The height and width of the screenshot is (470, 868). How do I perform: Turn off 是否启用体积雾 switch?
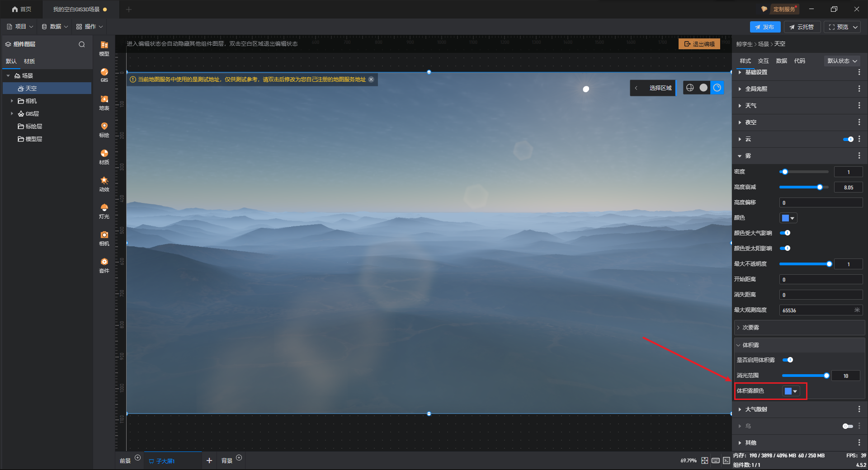pyautogui.click(x=788, y=360)
